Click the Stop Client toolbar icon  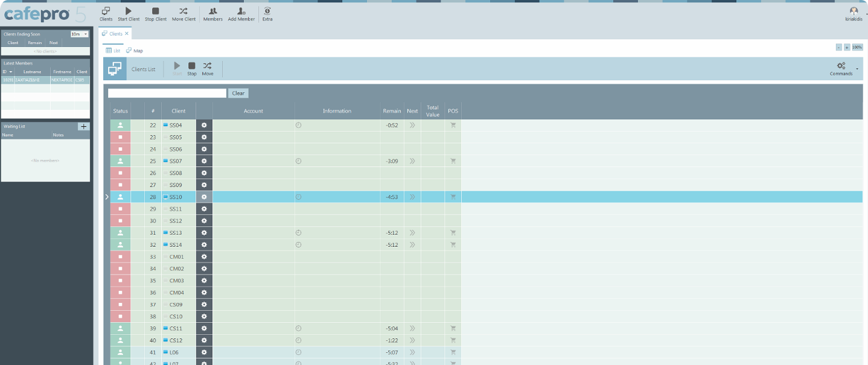[x=156, y=11]
